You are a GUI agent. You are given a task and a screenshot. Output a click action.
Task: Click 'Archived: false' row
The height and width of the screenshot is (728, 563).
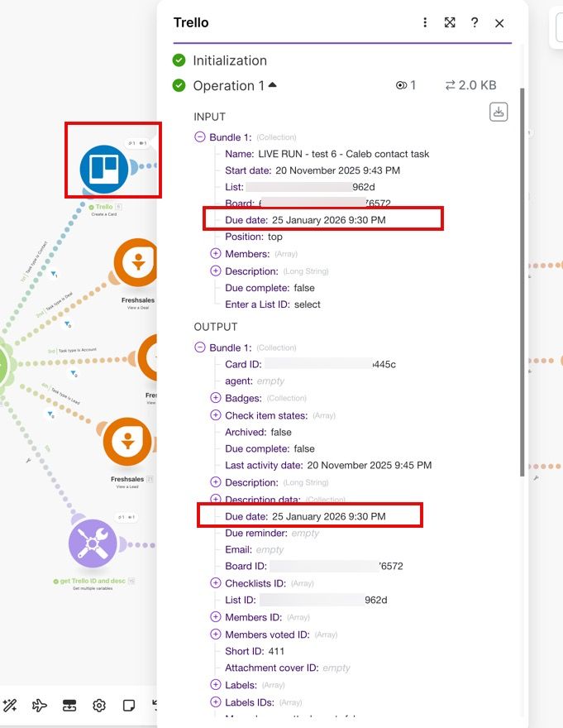click(x=258, y=432)
